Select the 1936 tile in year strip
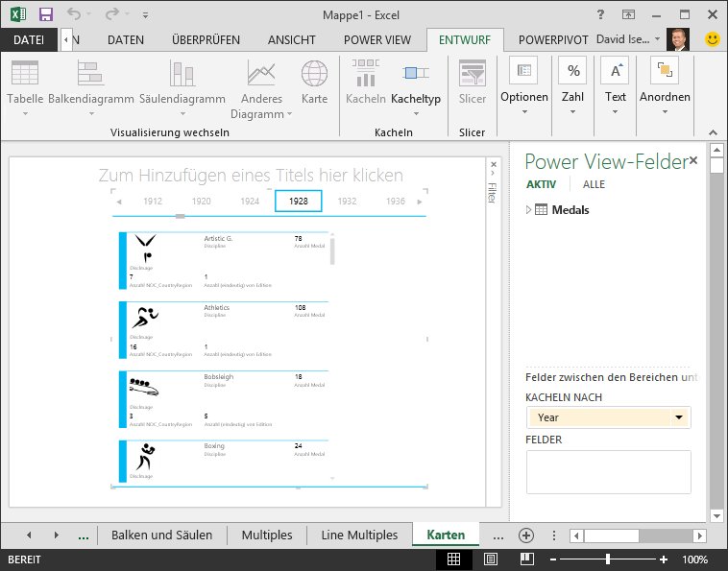This screenshot has height=571, width=728. pos(396,201)
